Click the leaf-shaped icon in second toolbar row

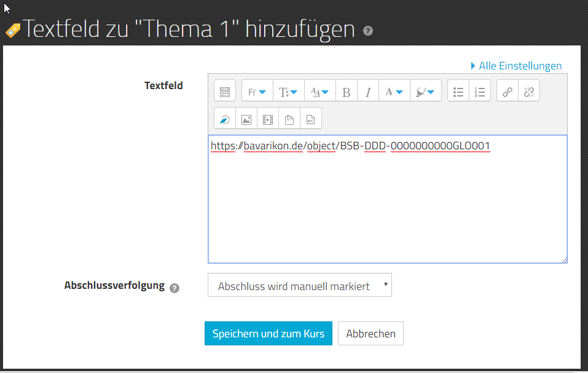pyautogui.click(x=225, y=120)
